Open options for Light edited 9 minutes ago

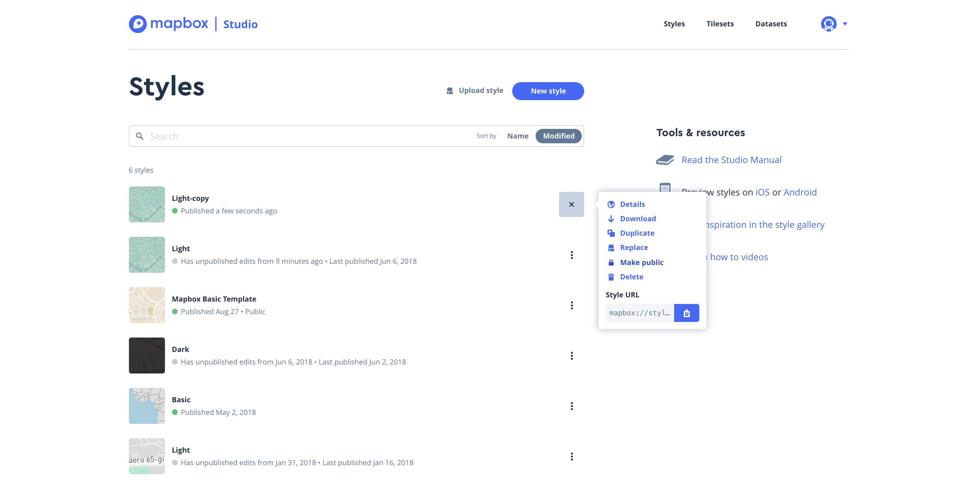pyautogui.click(x=571, y=255)
